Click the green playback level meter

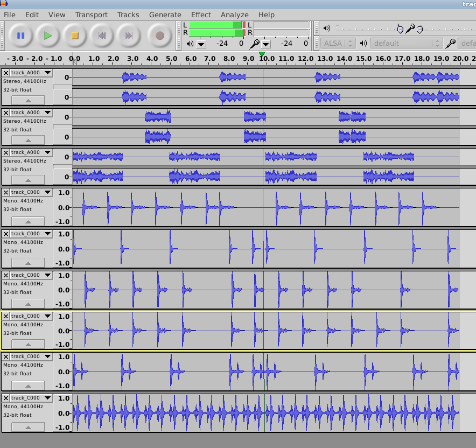tap(217, 29)
